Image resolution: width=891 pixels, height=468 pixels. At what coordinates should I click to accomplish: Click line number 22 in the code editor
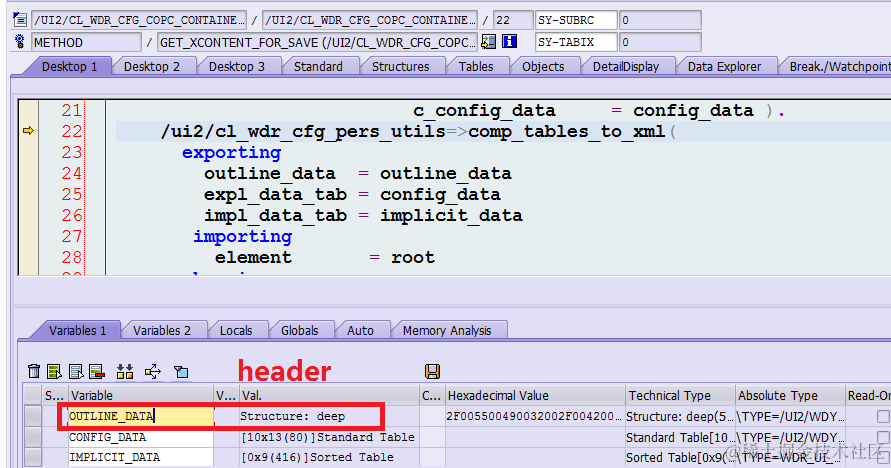pyautogui.click(x=72, y=131)
